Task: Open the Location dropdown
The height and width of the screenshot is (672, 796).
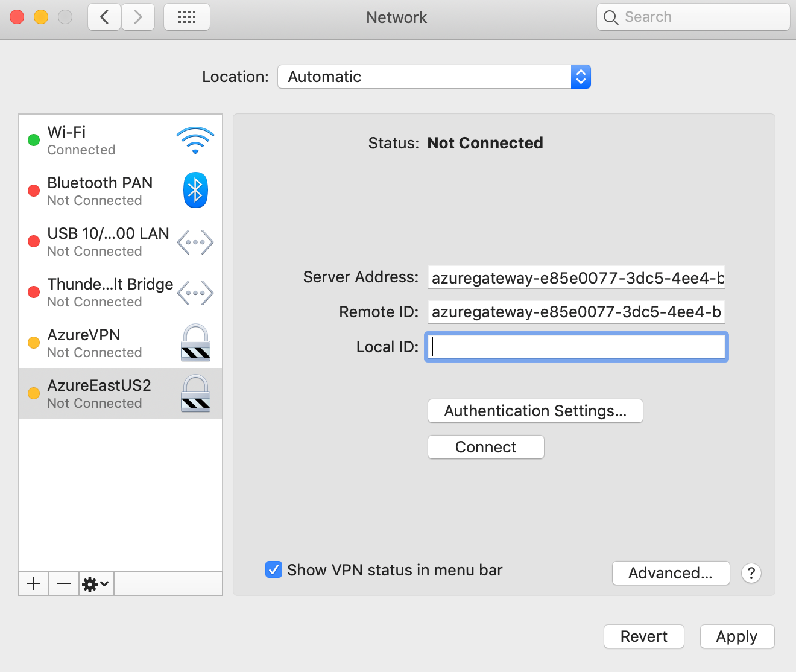Action: tap(434, 77)
